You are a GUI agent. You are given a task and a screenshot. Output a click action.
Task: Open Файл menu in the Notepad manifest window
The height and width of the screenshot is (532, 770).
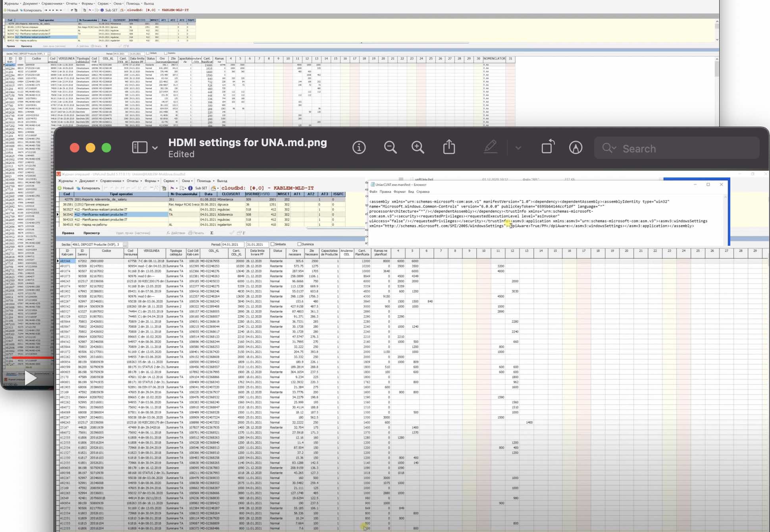pyautogui.click(x=373, y=192)
